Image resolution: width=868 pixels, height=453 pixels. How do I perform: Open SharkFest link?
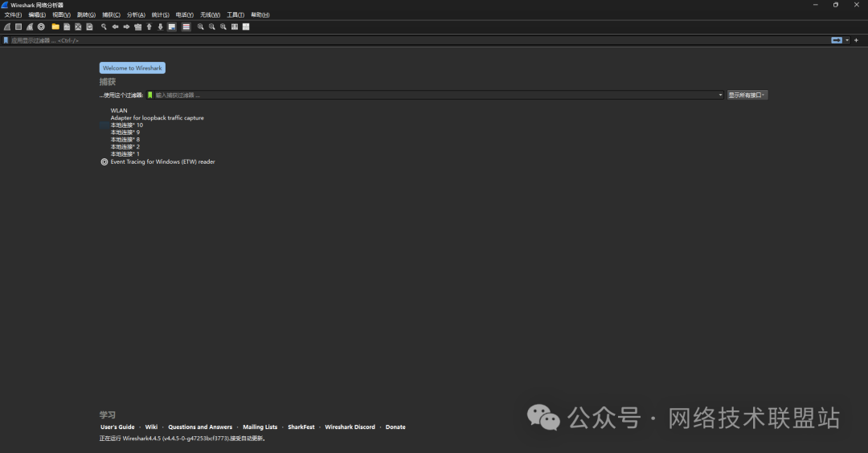pos(301,427)
